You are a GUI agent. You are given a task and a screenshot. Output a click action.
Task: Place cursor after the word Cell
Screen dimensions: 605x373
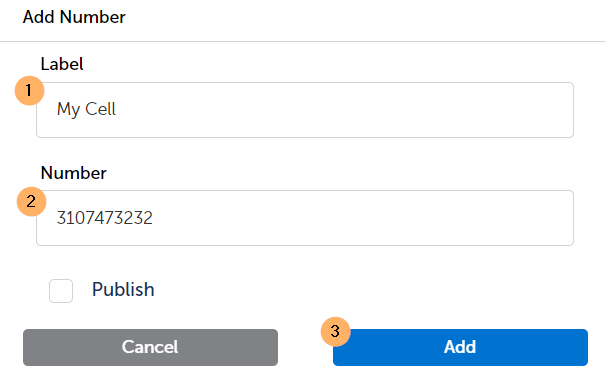pyautogui.click(x=117, y=109)
